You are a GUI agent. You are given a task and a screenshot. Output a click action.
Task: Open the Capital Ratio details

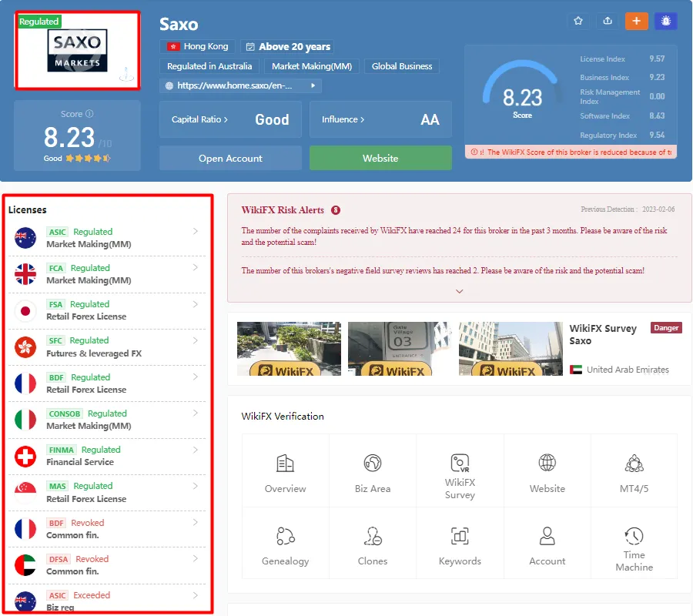pyautogui.click(x=230, y=119)
